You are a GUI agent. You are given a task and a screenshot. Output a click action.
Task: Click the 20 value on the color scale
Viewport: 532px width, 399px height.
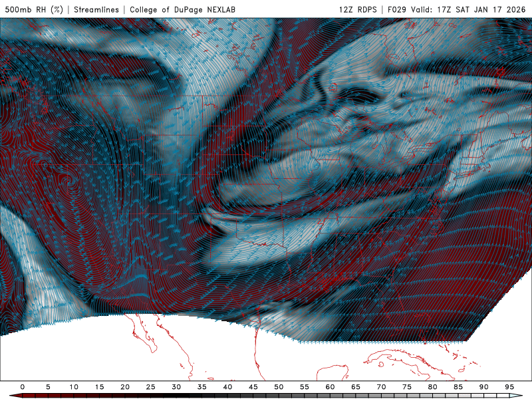click(x=125, y=387)
